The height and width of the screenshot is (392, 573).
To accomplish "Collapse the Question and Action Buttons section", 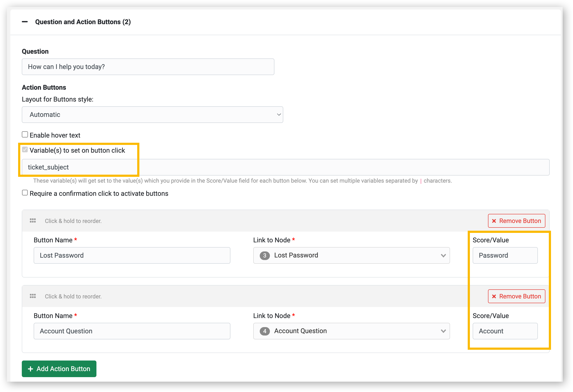I will (25, 22).
